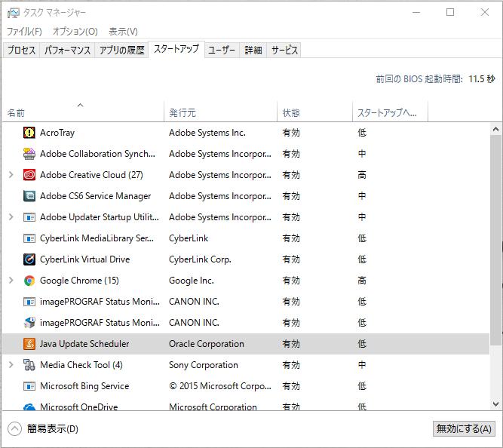This screenshot has width=503, height=448.
Task: Sort by the 名前 column header
Action: (x=83, y=112)
